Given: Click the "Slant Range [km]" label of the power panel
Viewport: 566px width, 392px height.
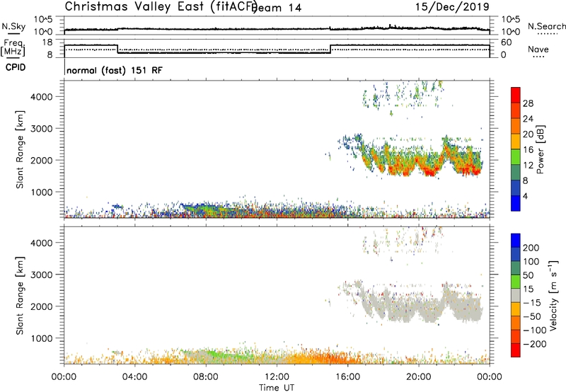Looking at the screenshot, I should pos(20,149).
